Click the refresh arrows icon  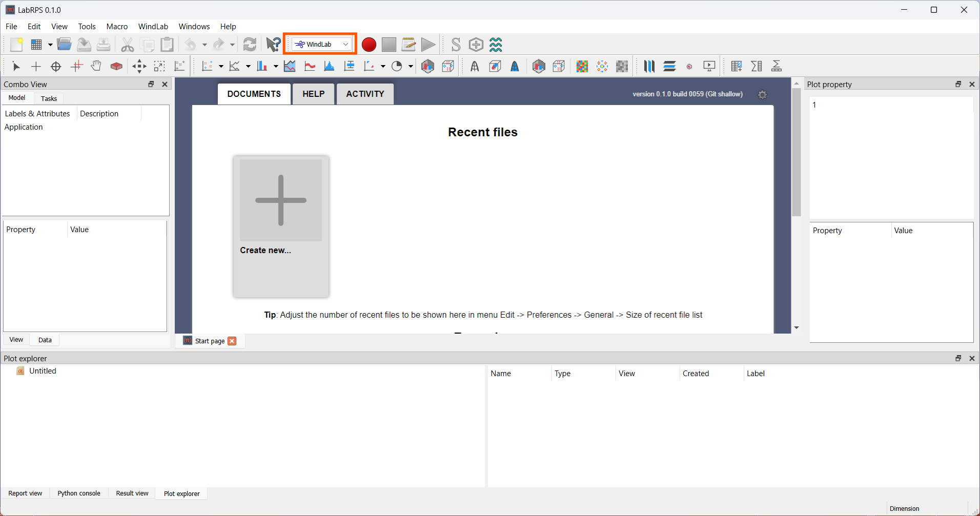pos(250,45)
